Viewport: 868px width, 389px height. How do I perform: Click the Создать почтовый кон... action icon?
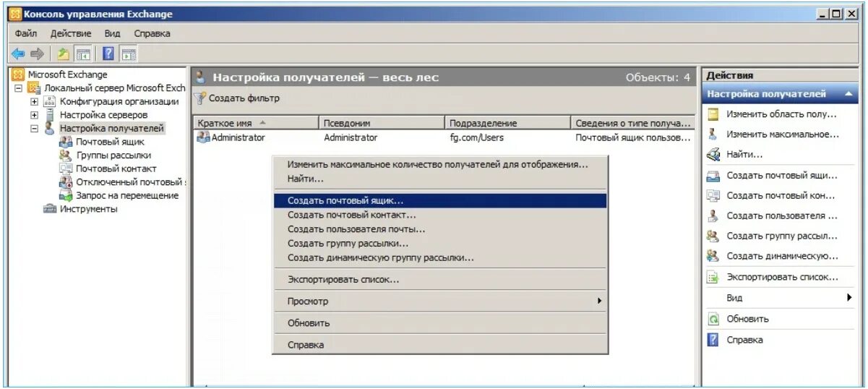(713, 195)
